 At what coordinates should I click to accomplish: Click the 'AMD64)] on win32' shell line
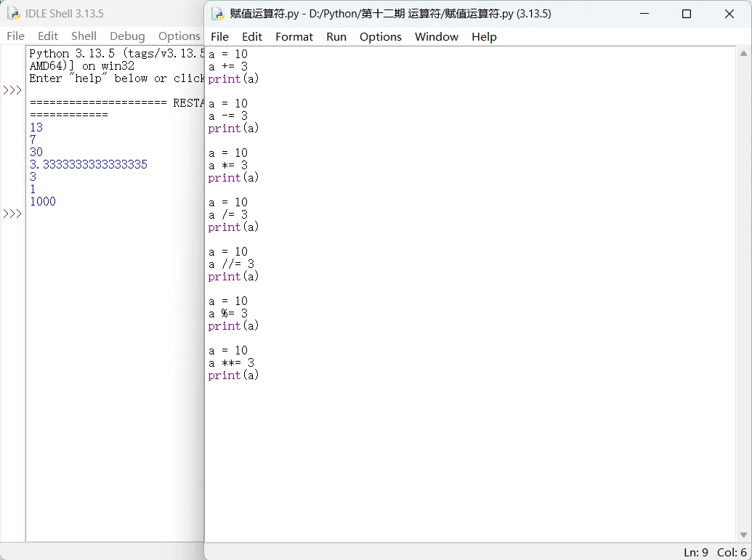[x=82, y=66]
